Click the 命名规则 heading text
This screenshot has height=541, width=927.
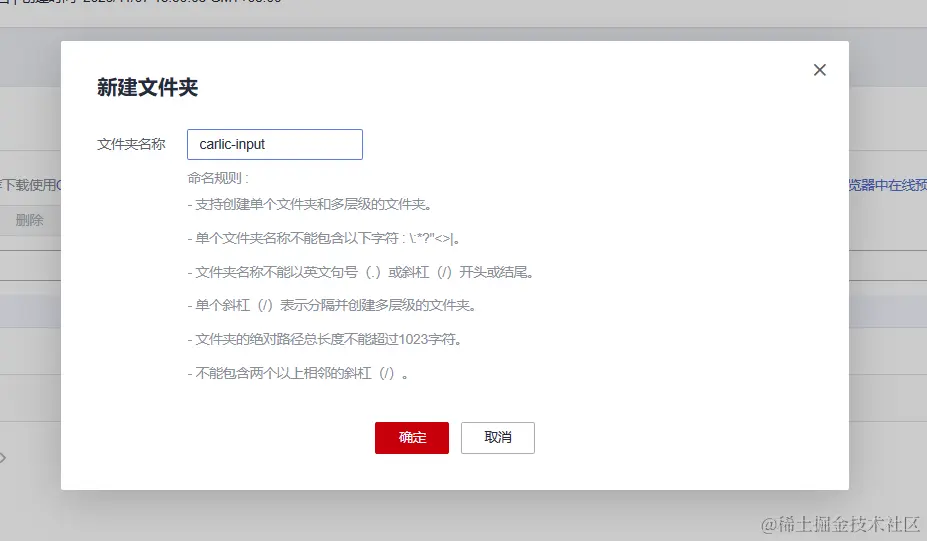(x=218, y=178)
